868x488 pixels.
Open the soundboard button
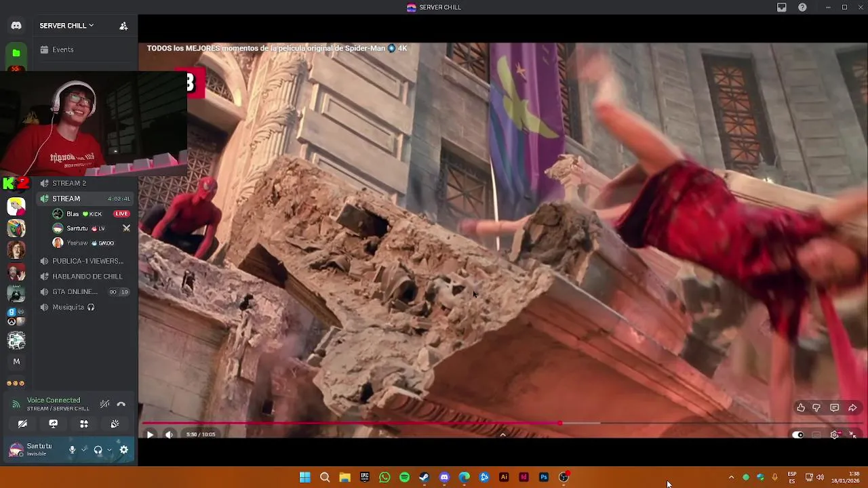click(115, 424)
